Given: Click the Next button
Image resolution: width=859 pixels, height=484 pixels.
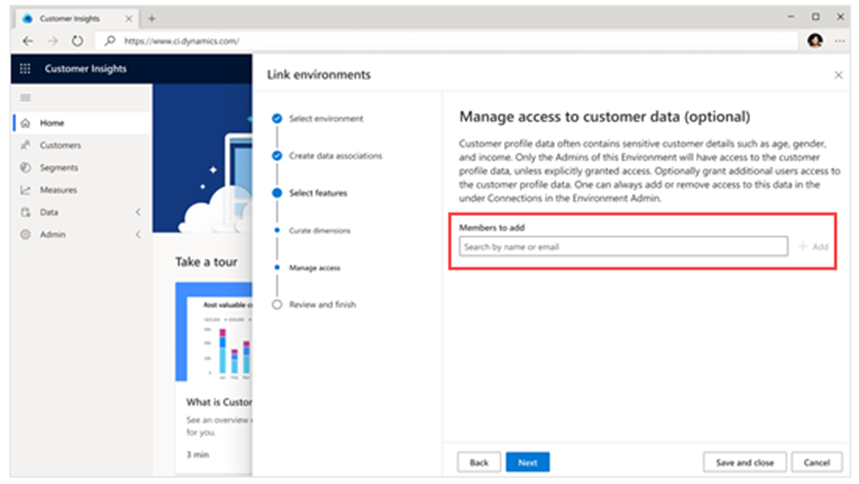Looking at the screenshot, I should [x=528, y=463].
